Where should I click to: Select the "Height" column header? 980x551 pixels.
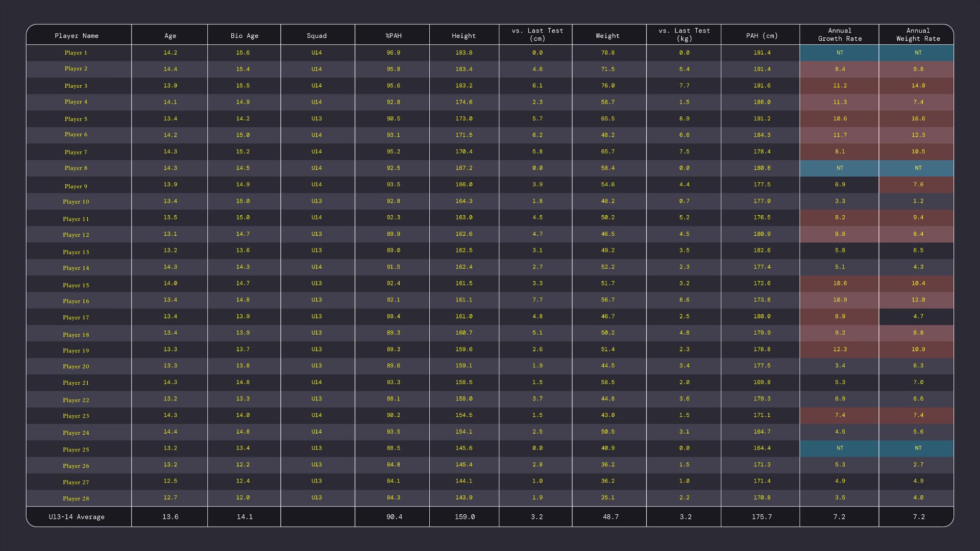[x=463, y=36]
